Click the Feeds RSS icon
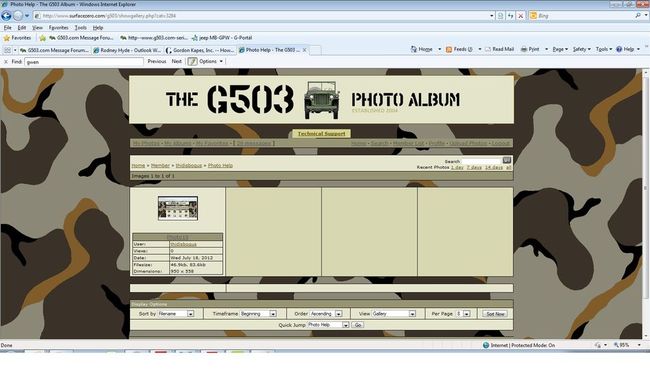The width and height of the screenshot is (650, 382). click(x=449, y=49)
